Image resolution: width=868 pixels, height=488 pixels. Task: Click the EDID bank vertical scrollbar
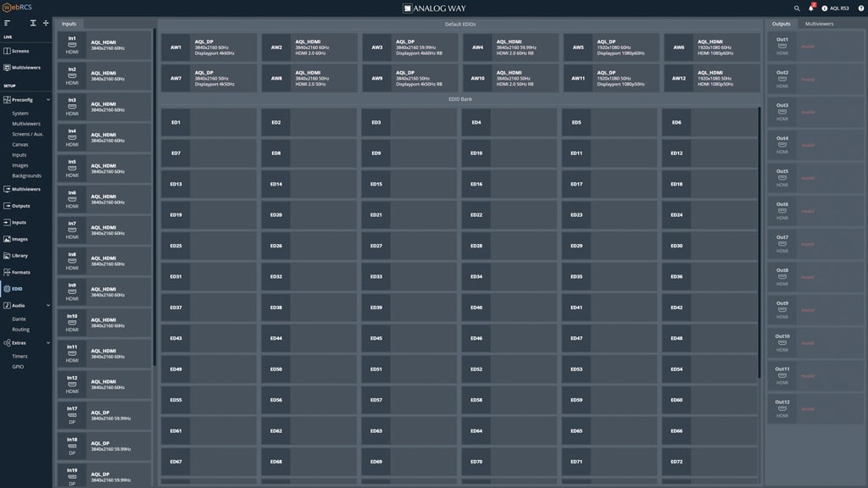click(760, 254)
